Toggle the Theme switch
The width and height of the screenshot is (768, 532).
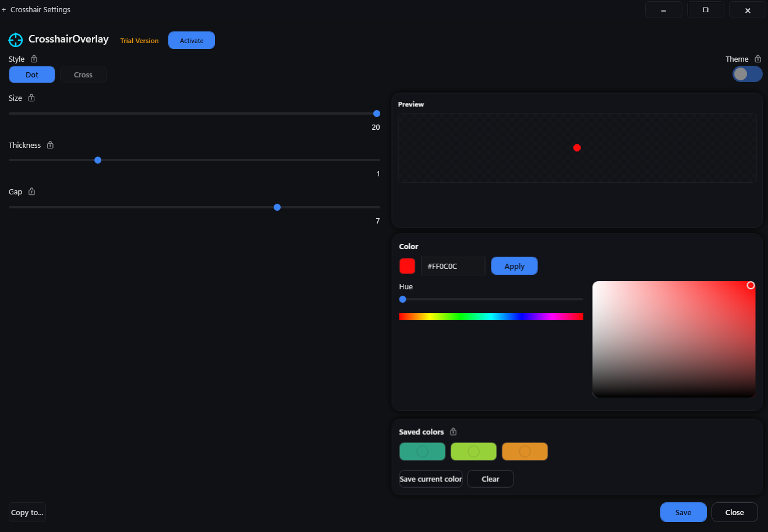coord(747,74)
